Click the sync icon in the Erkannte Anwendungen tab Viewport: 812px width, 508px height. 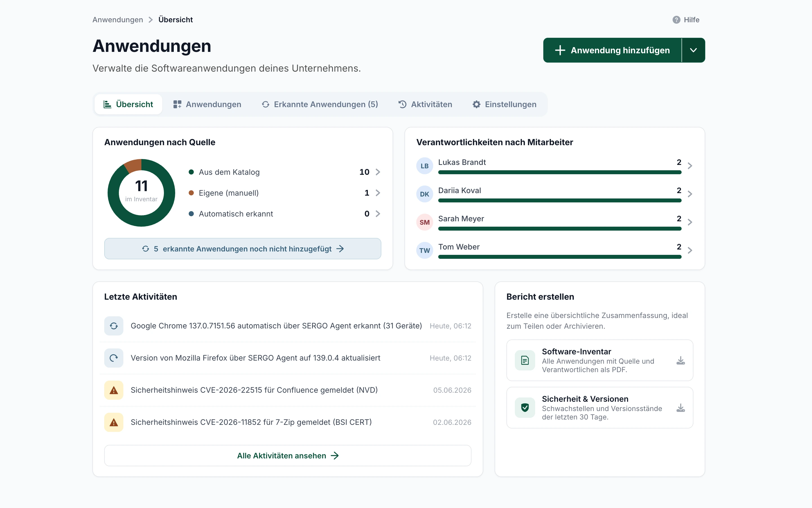click(266, 105)
